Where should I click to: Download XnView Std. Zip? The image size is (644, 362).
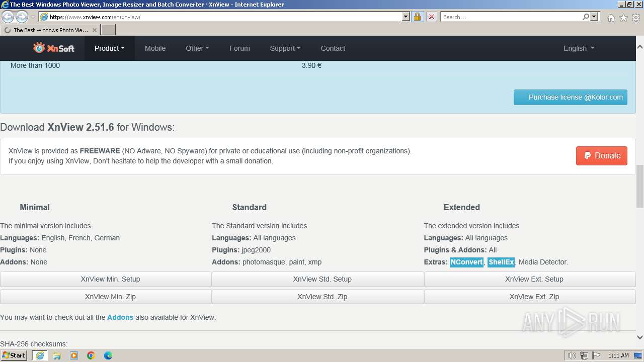[x=317, y=297]
